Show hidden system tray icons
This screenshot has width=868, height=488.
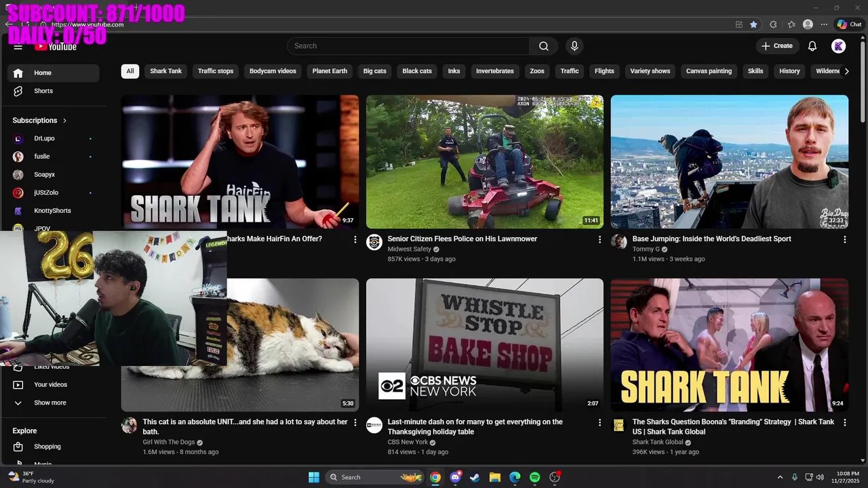[780, 477]
